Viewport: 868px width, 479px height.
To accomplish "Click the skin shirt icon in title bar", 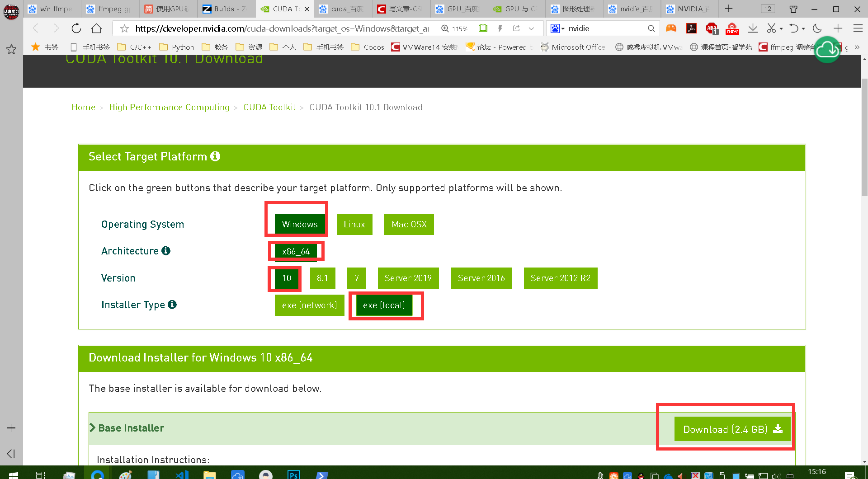I will [x=793, y=9].
